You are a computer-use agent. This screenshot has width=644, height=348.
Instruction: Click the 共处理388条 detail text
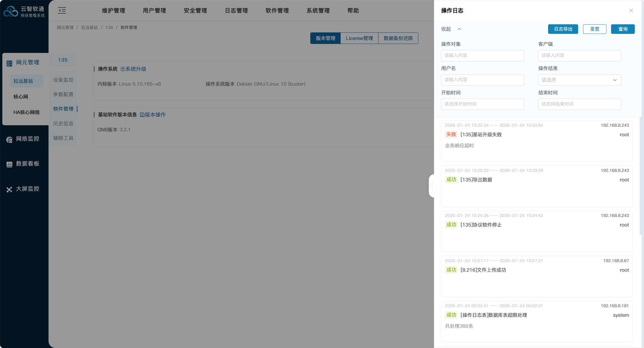pos(459,326)
